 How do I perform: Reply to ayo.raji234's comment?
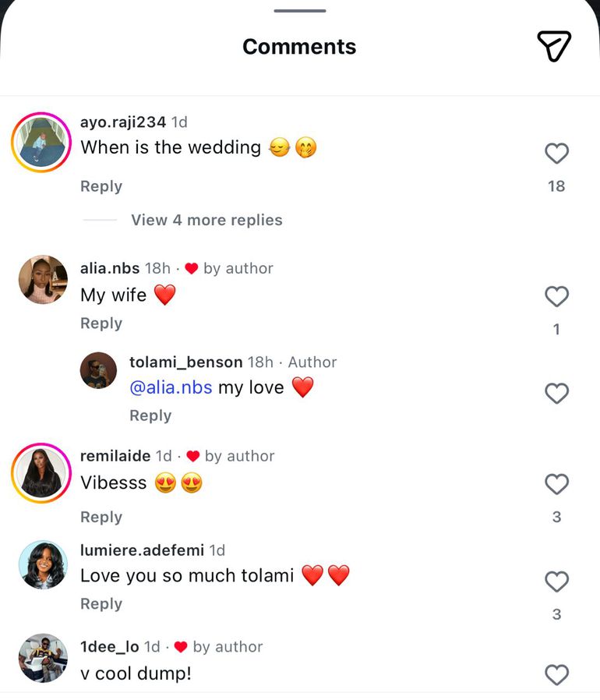(x=101, y=186)
